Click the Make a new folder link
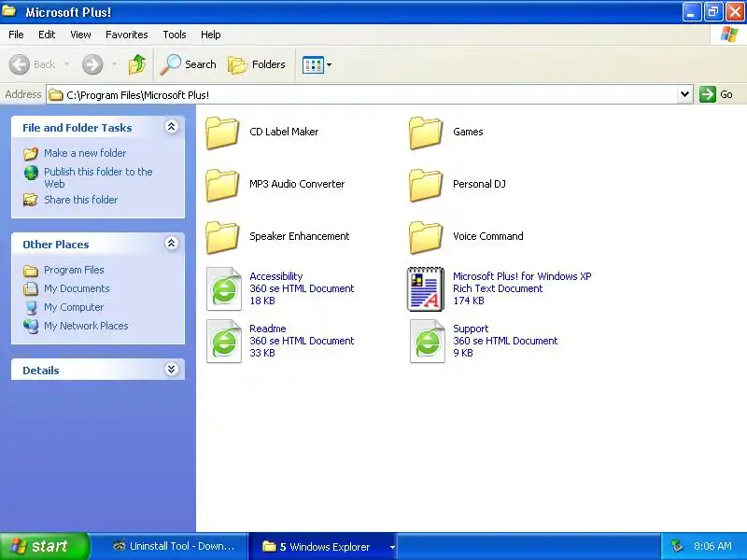The width and height of the screenshot is (747, 560). click(85, 153)
